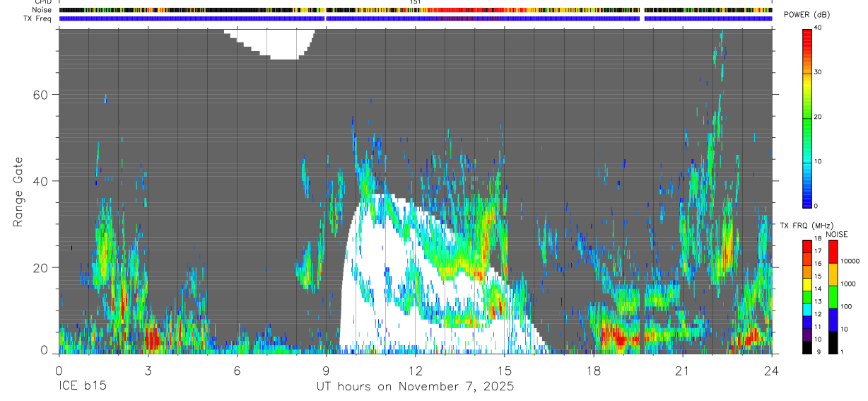Click the blue TX Freq strip above plot
This screenshot has height=401, width=868.
coord(416,18)
